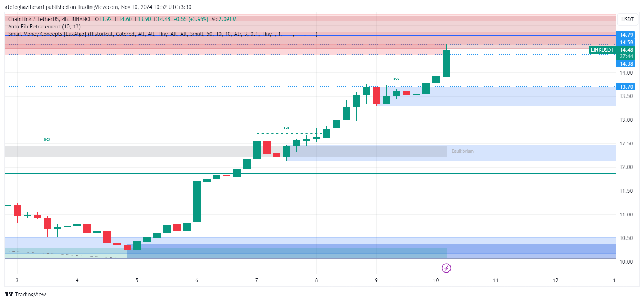Click the 14.00 price axis label

tap(626, 73)
